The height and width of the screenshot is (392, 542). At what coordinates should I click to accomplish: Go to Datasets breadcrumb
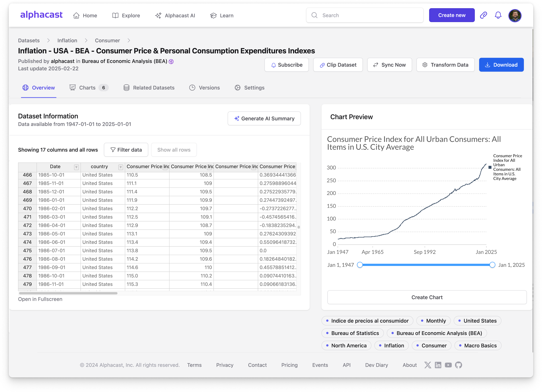(x=29, y=40)
